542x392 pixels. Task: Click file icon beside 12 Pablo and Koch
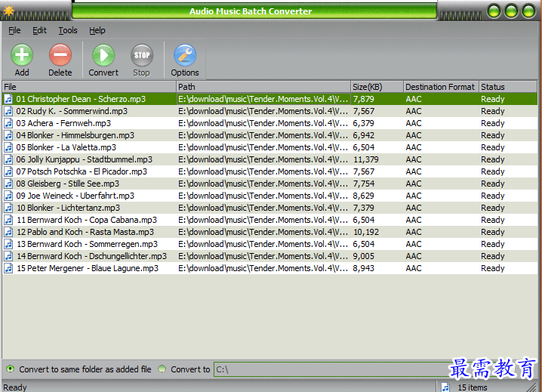(x=8, y=232)
